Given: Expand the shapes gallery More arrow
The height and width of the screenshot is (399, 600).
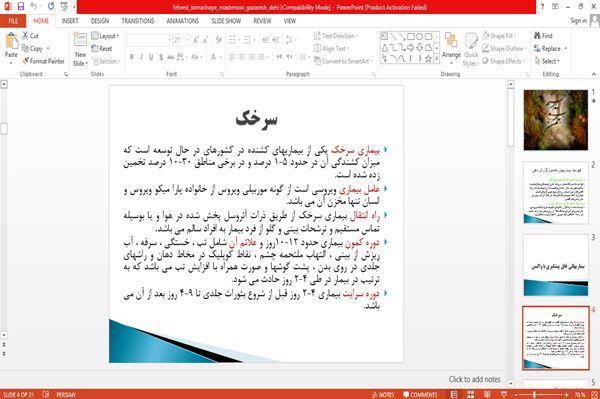Looking at the screenshot, I should click(x=436, y=59).
